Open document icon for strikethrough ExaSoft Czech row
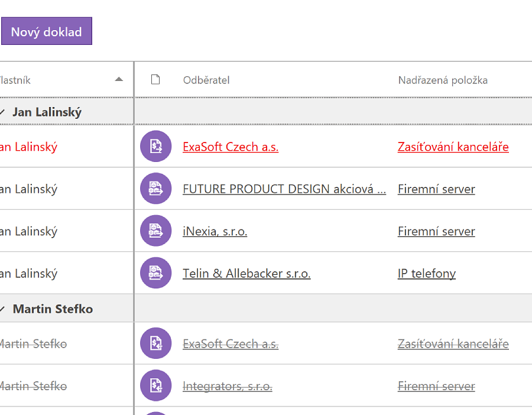This screenshot has width=532, height=415. tap(155, 343)
